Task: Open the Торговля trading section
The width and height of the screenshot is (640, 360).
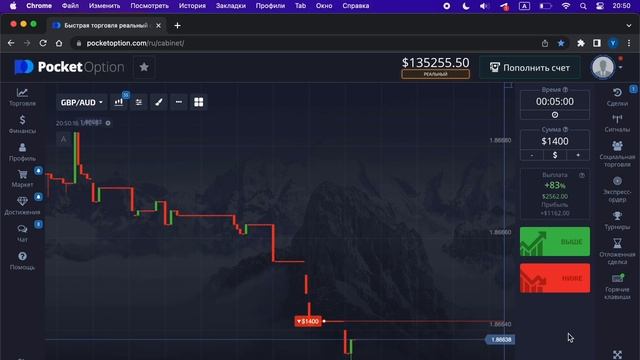Action: [x=22, y=97]
